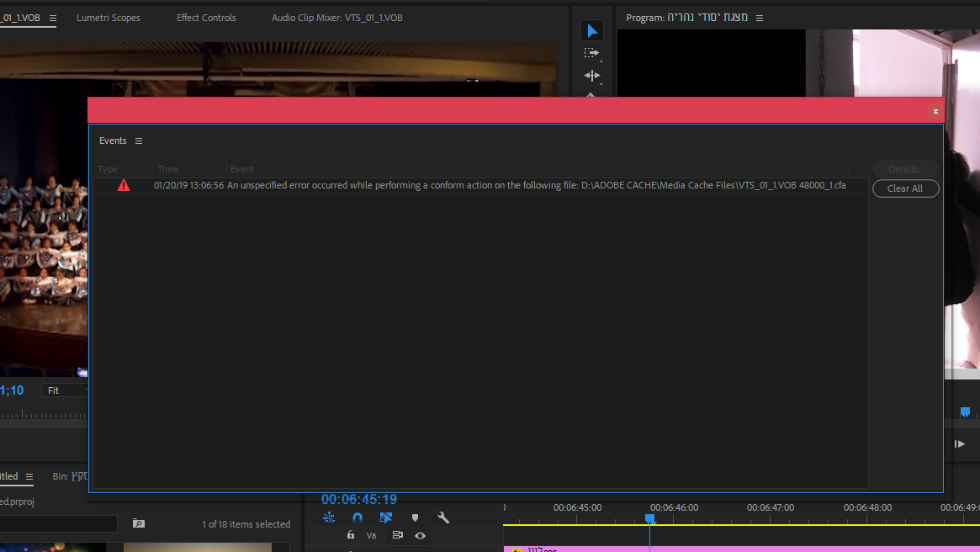This screenshot has height=552, width=980.
Task: Open the Source panel menu icon
Action: click(53, 19)
